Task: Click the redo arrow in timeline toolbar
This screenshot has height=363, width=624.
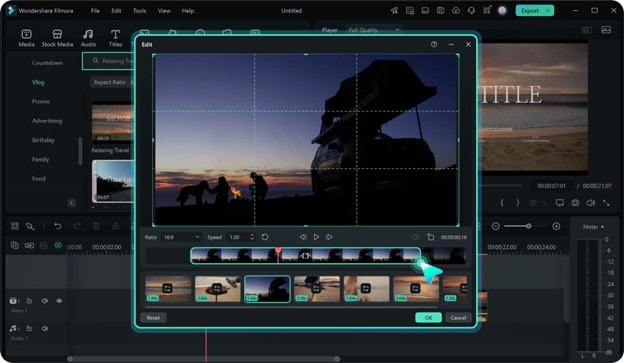Action: tap(77, 226)
